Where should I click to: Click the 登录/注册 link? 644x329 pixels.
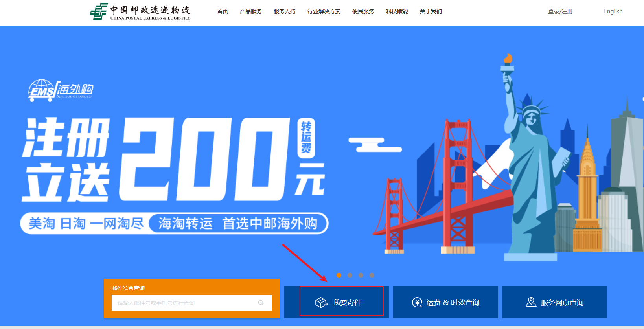click(x=560, y=11)
